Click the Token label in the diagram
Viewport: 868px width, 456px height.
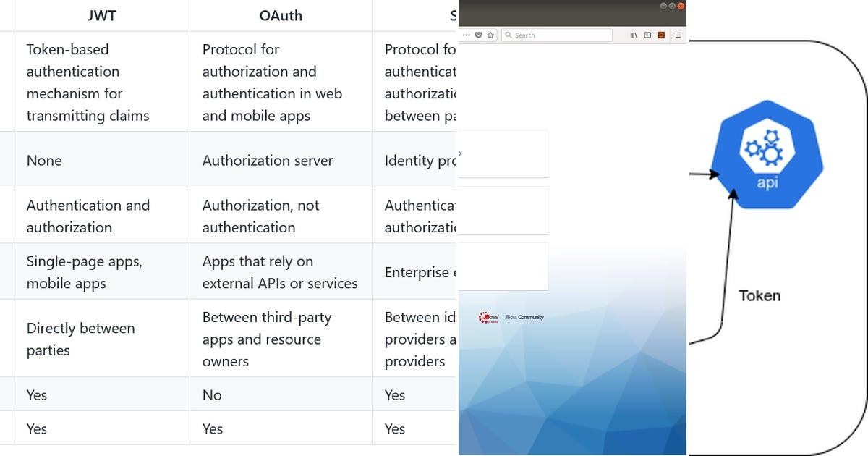click(x=759, y=295)
